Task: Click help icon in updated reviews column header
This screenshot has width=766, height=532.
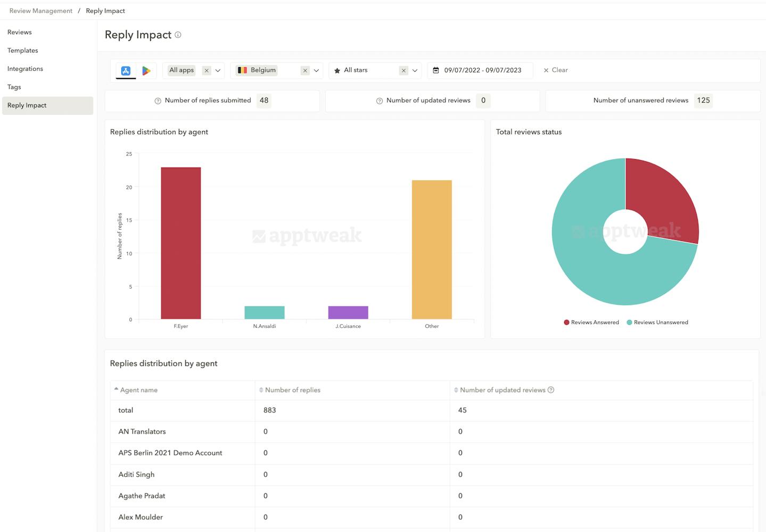Action: pos(551,390)
